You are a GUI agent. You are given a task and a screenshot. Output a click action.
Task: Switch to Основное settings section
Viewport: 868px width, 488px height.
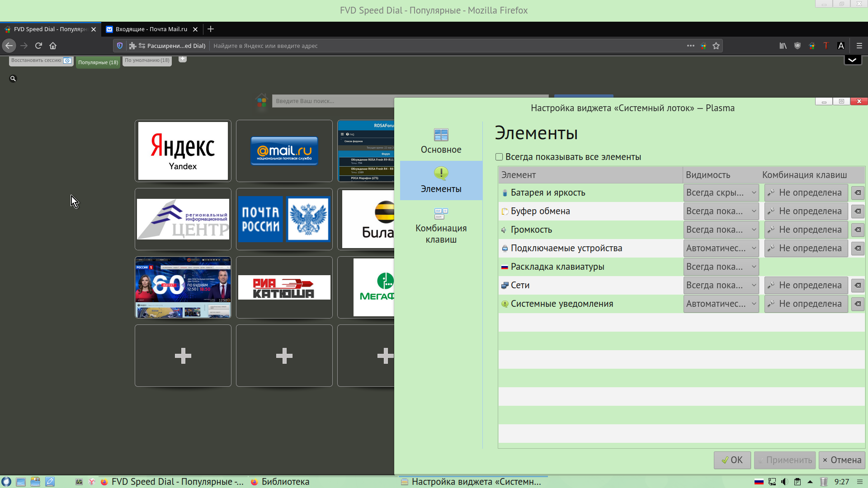[441, 141]
